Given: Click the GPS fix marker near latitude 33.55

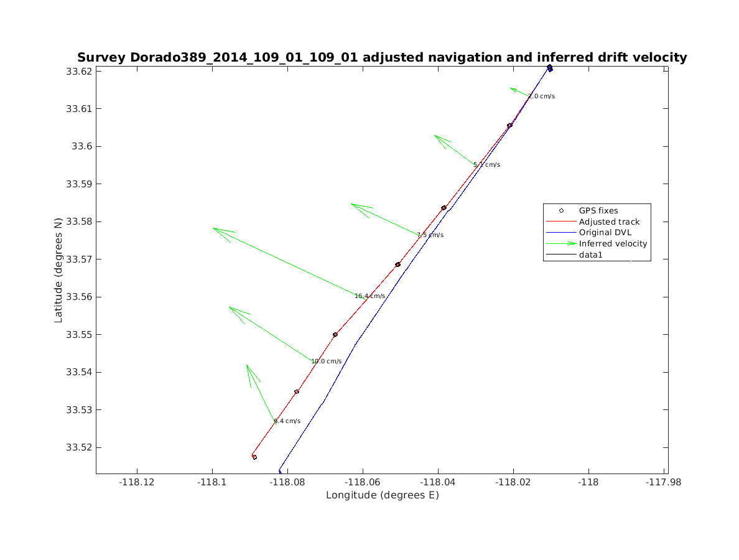Looking at the screenshot, I should [335, 335].
